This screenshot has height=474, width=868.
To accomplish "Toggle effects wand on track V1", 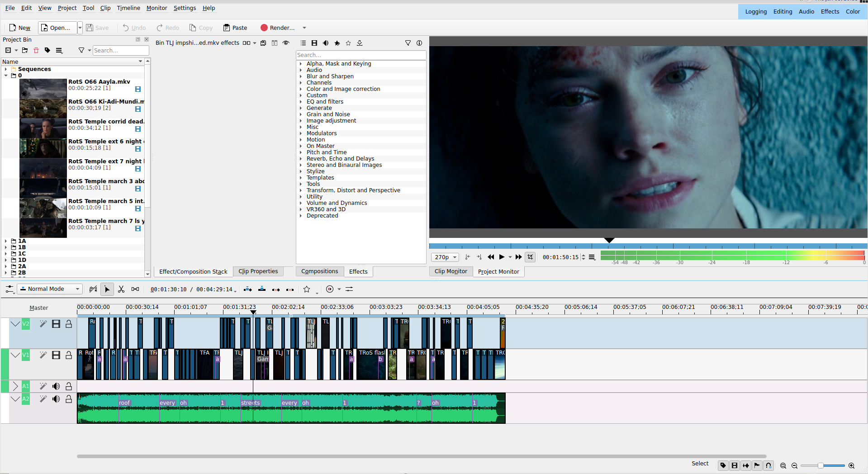I will pyautogui.click(x=43, y=355).
